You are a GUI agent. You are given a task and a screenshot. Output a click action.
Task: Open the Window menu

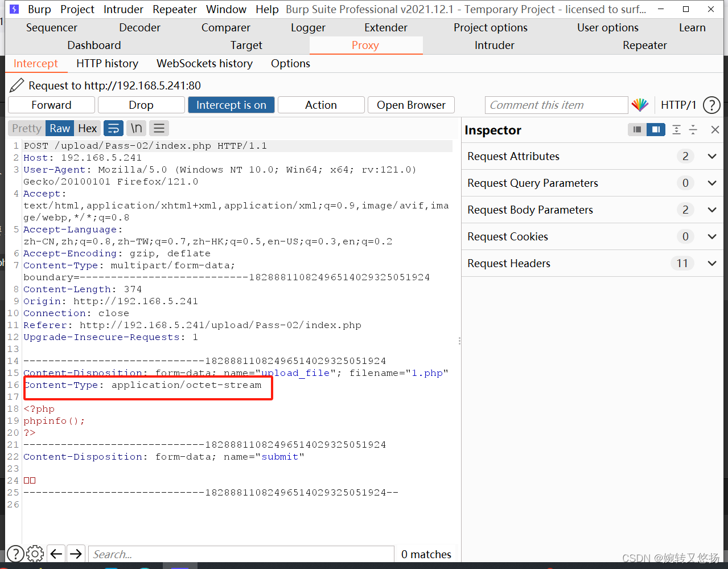(x=227, y=9)
